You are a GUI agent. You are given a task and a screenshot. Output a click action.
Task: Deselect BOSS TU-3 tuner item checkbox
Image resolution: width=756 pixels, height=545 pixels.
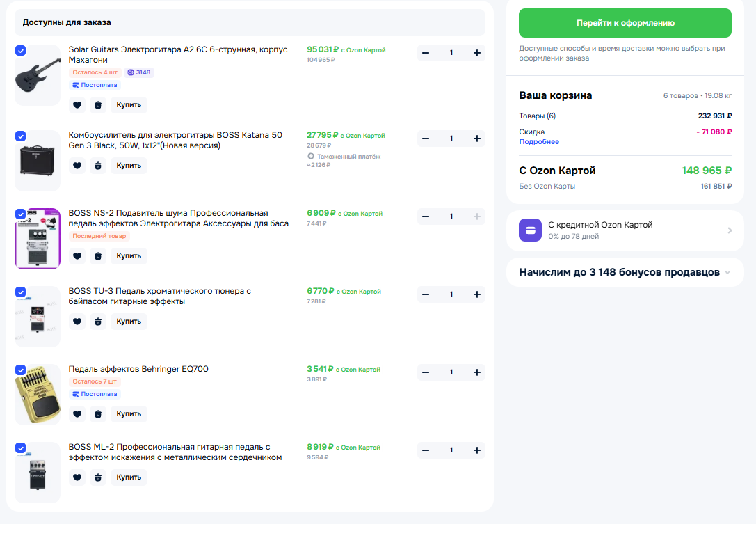[21, 292]
